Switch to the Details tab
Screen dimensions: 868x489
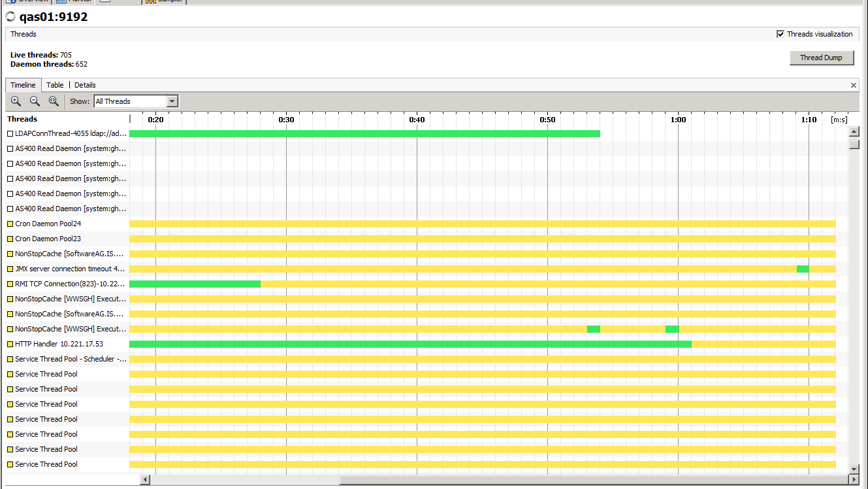click(85, 85)
